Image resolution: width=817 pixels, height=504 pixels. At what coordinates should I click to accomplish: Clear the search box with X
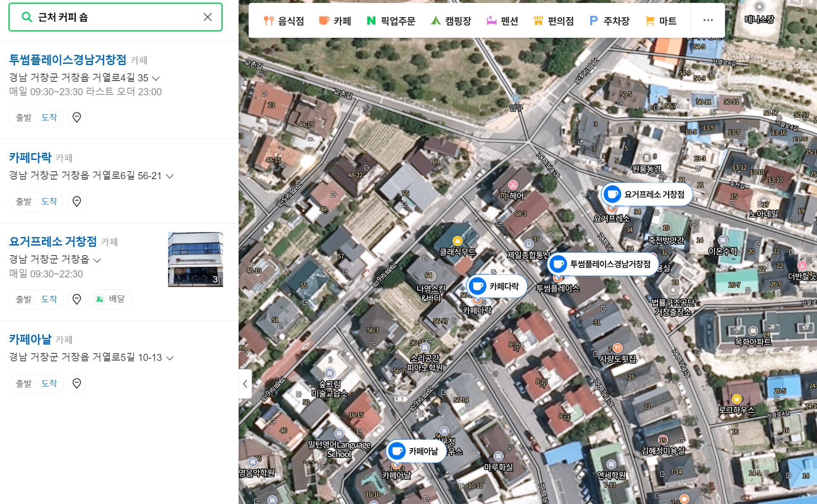(x=208, y=17)
